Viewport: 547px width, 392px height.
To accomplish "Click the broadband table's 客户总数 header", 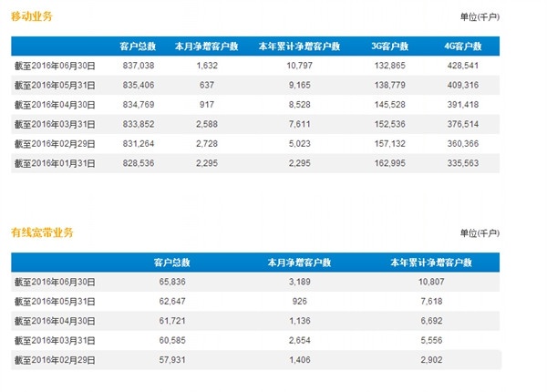I will [x=172, y=263].
